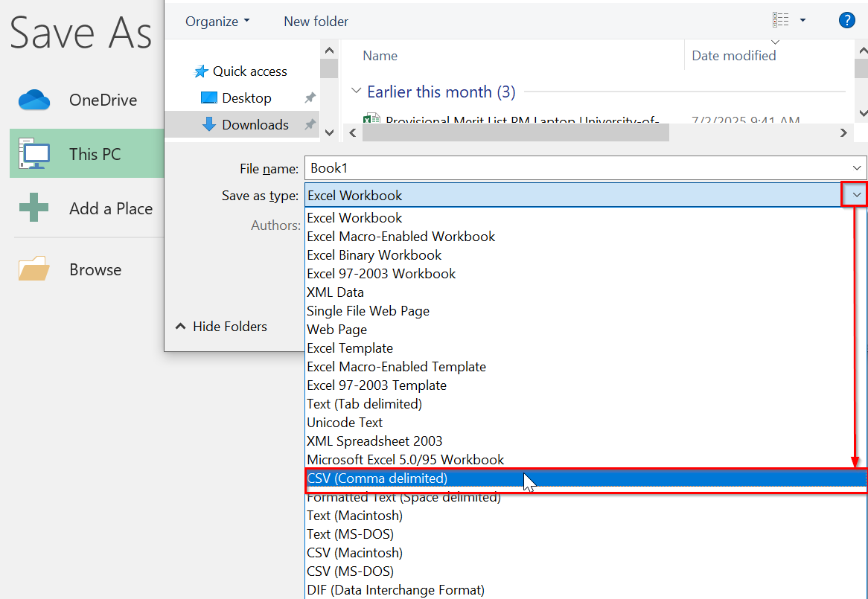The image size is (868, 599).
Task: Click horizontal scrollbar right arrow
Action: [x=843, y=132]
